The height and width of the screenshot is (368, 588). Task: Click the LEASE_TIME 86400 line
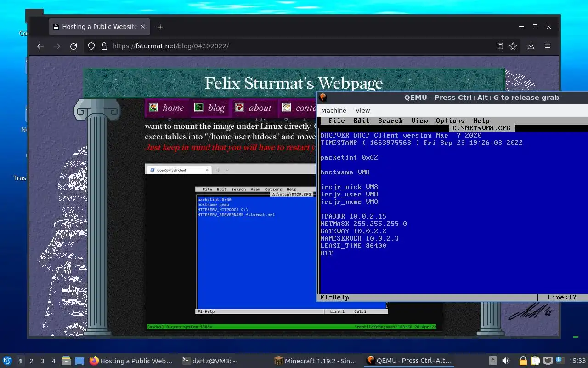tap(353, 246)
